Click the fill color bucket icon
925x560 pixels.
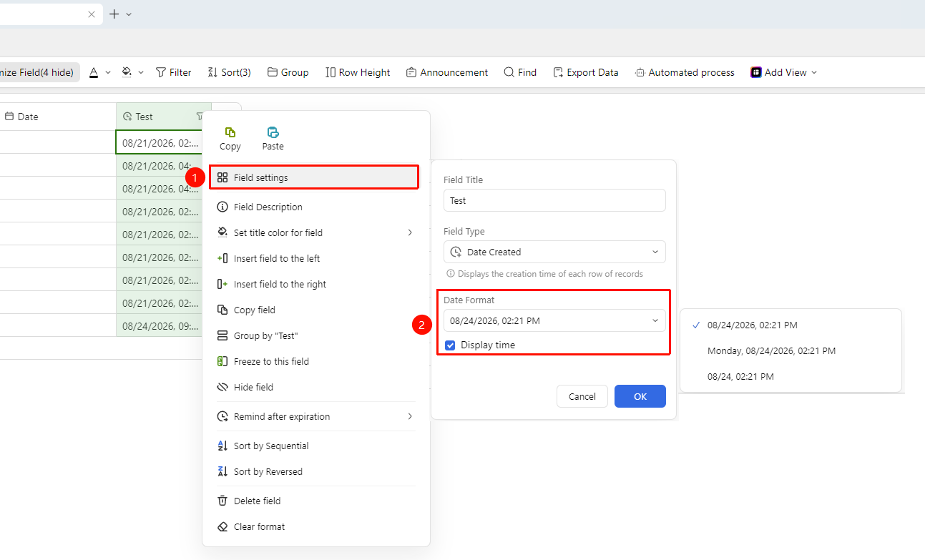tap(127, 72)
